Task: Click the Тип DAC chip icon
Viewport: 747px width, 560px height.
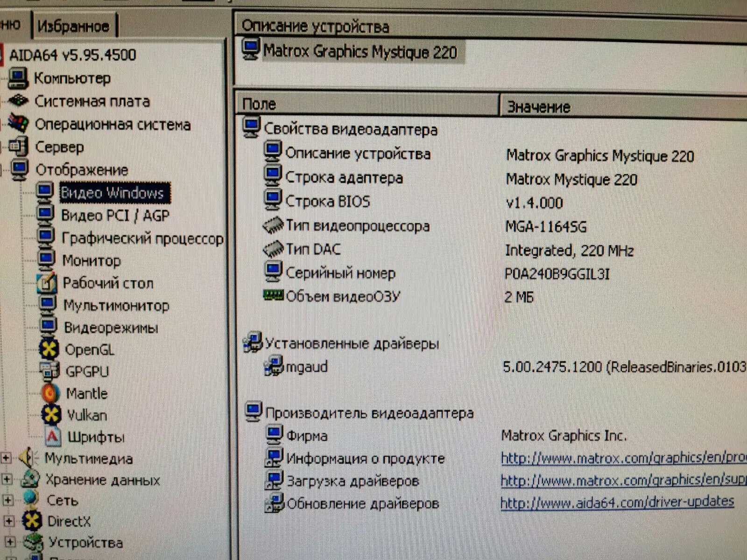Action: coord(274,249)
